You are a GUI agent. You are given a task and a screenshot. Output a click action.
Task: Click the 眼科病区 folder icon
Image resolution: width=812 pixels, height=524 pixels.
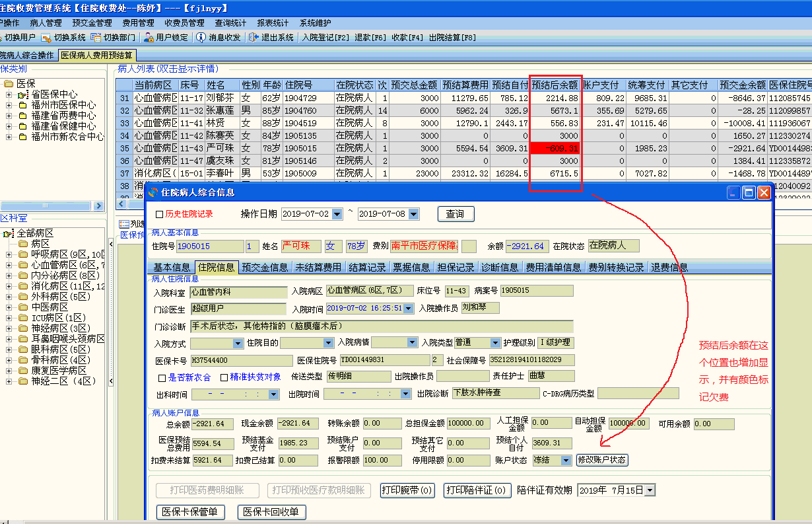click(24, 350)
